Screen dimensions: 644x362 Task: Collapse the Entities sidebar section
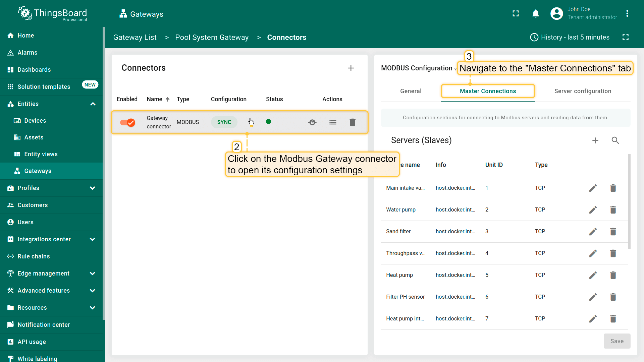tap(93, 104)
